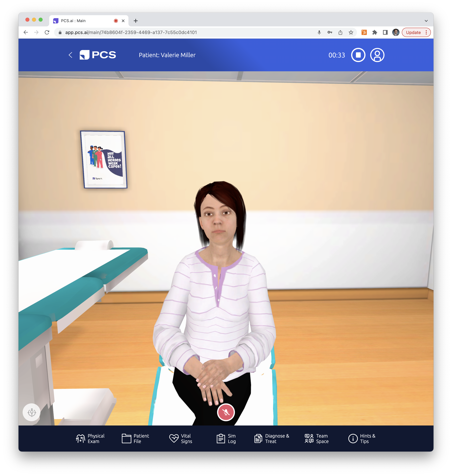Expand the tab search dropdown
Screen dimensions: 452x476
[x=426, y=21]
